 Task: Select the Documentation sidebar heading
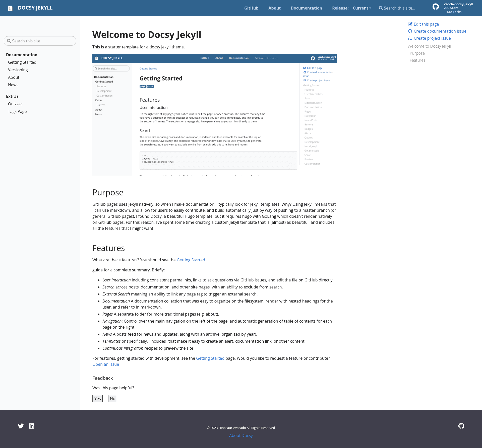coord(22,55)
